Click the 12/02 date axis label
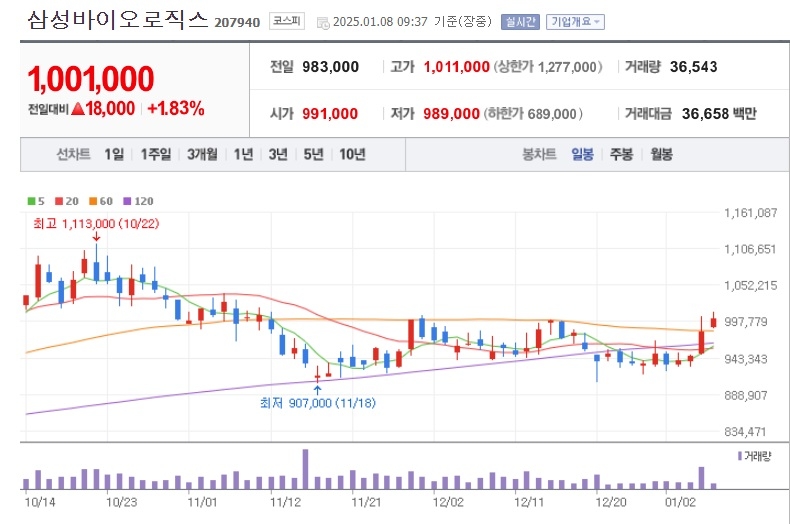 click(x=448, y=502)
